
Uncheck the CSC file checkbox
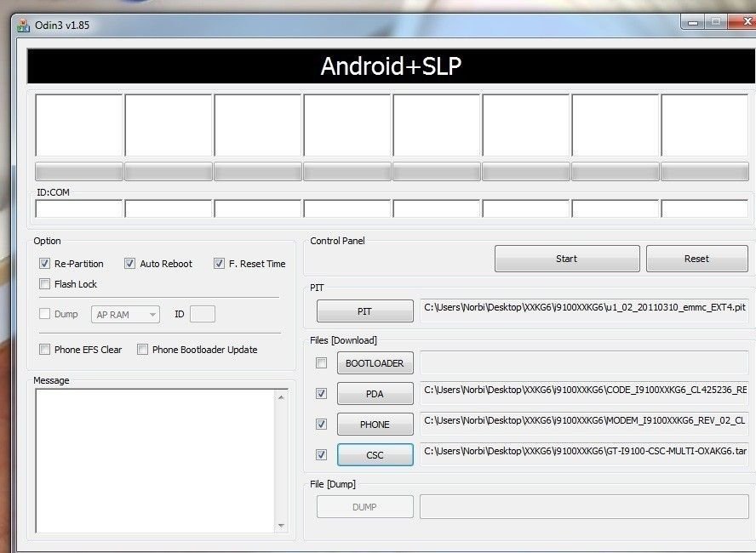pyautogui.click(x=321, y=454)
